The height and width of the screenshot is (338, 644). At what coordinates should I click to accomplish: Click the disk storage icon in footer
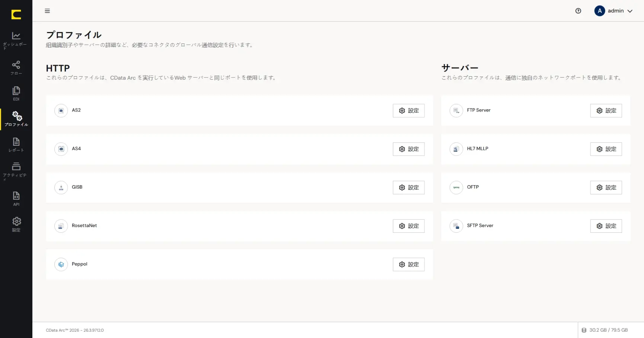584,330
